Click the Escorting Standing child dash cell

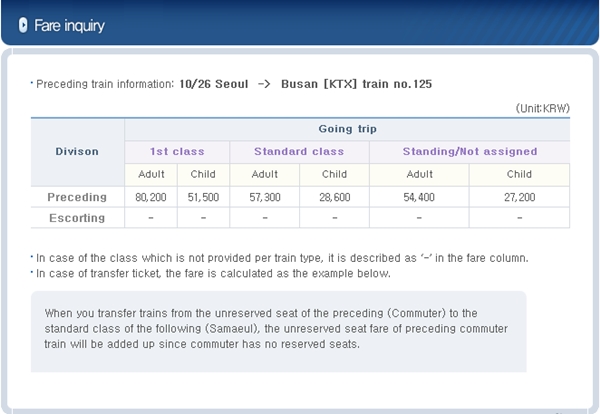click(x=519, y=218)
